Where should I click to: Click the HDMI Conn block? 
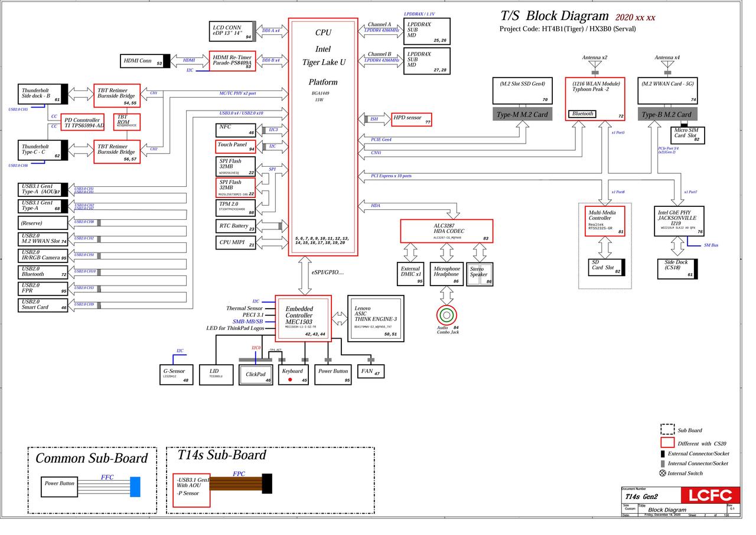[x=145, y=61]
